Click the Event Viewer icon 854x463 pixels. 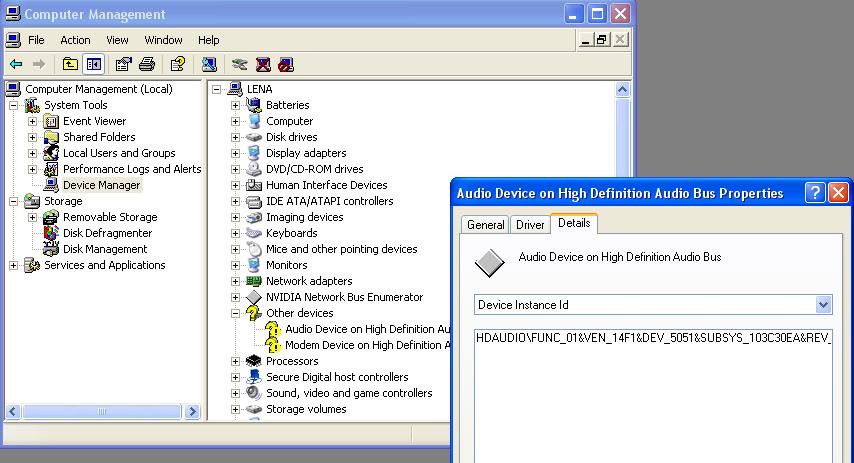(x=51, y=121)
